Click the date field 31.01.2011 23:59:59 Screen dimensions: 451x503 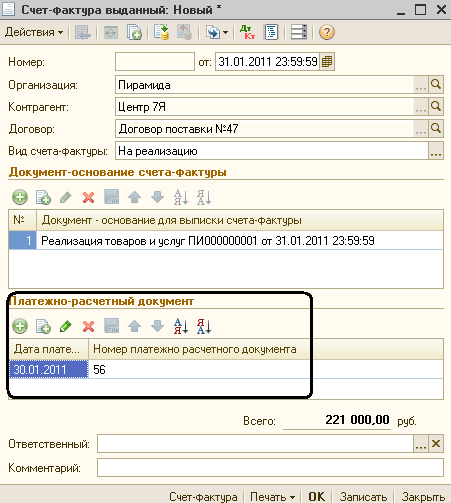[x=267, y=62]
